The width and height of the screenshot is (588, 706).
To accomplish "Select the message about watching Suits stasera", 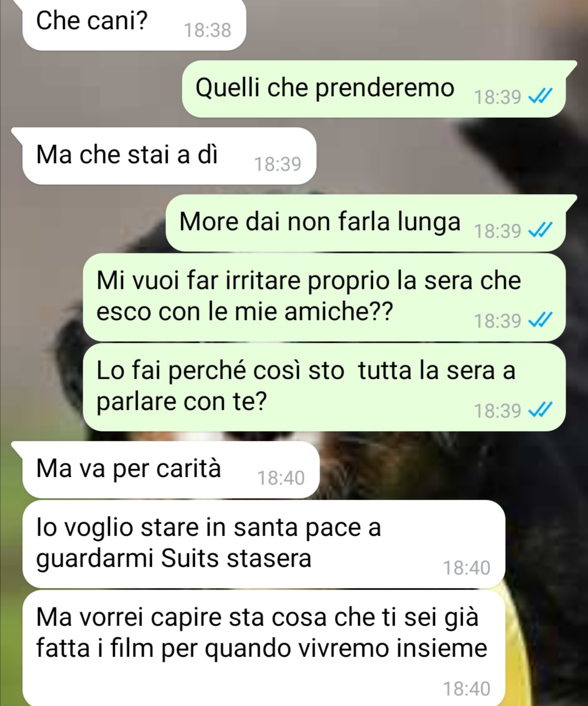I will (264, 544).
